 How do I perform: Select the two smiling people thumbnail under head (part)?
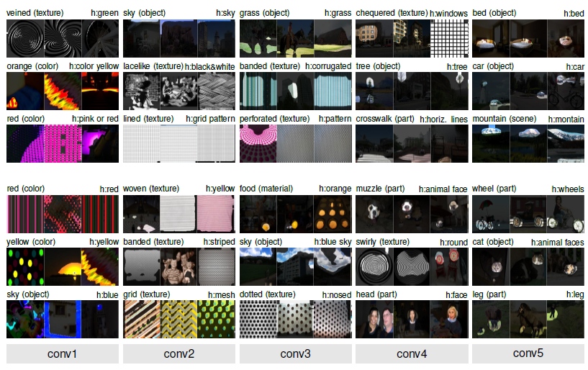[374, 320]
